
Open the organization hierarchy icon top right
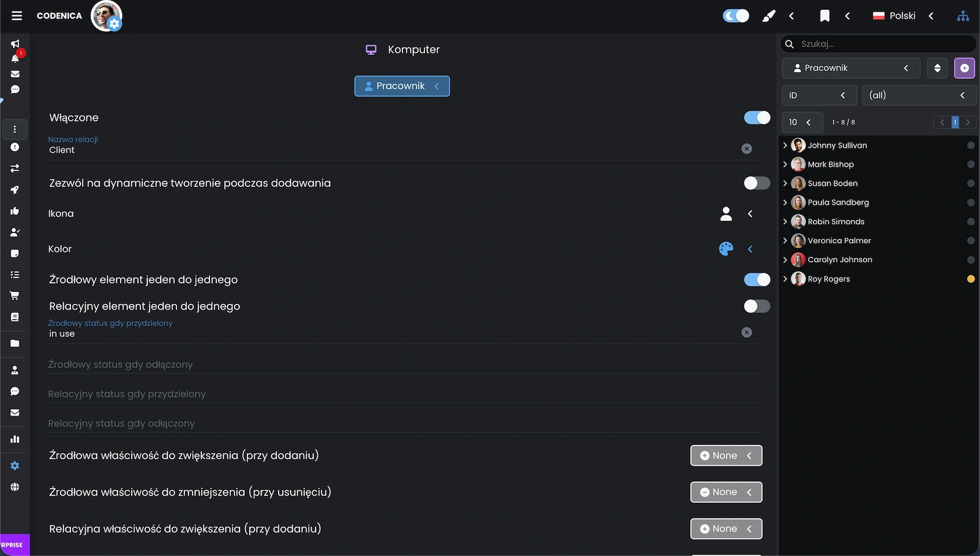click(x=963, y=16)
